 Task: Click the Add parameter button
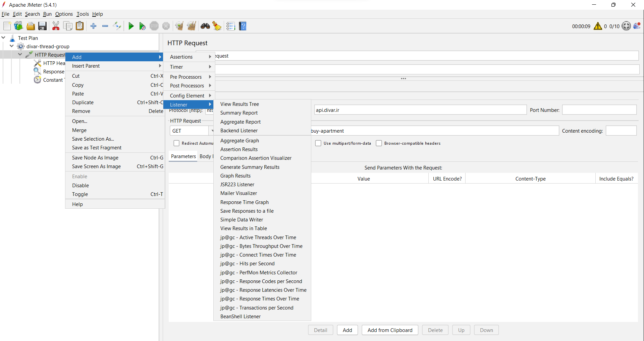coord(347,330)
